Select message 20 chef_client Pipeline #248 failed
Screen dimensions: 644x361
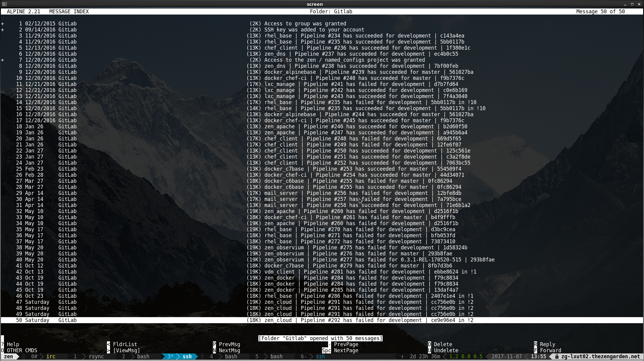[x=322, y=139]
